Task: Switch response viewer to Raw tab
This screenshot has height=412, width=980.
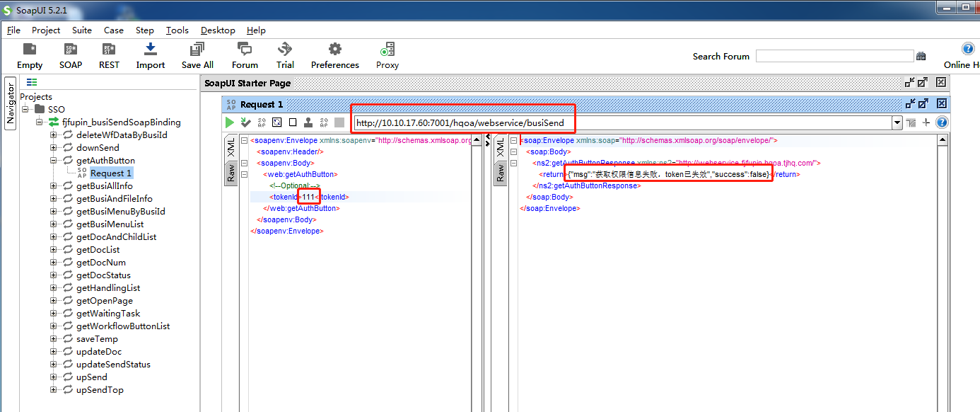Action: (x=500, y=173)
